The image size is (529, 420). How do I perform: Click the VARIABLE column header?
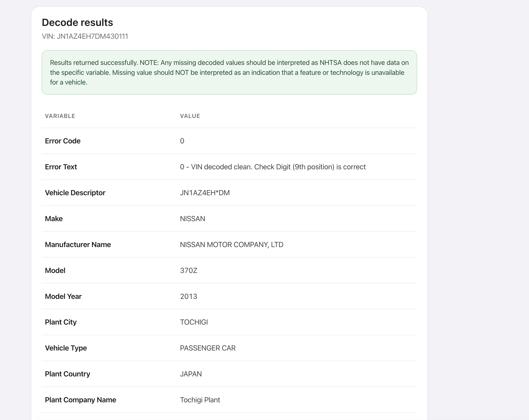click(x=60, y=116)
